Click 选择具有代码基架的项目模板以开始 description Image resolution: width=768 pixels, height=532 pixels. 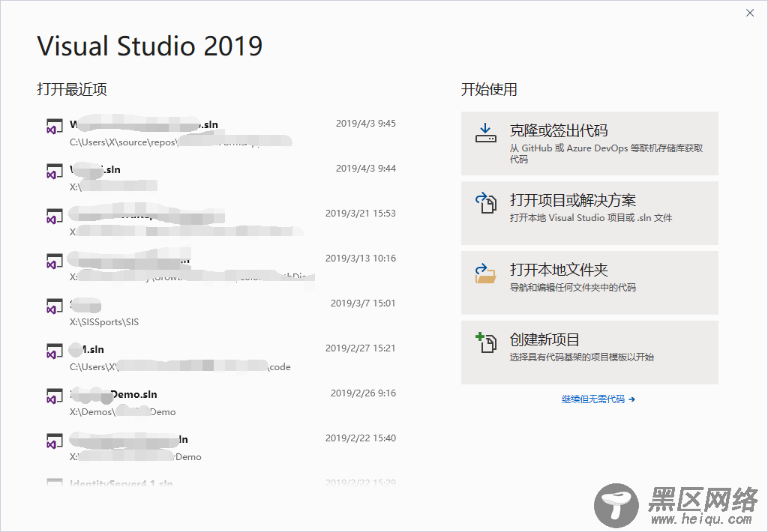582,357
